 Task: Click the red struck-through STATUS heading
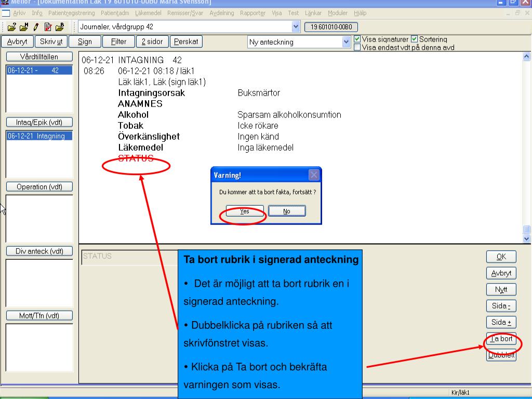click(x=136, y=158)
